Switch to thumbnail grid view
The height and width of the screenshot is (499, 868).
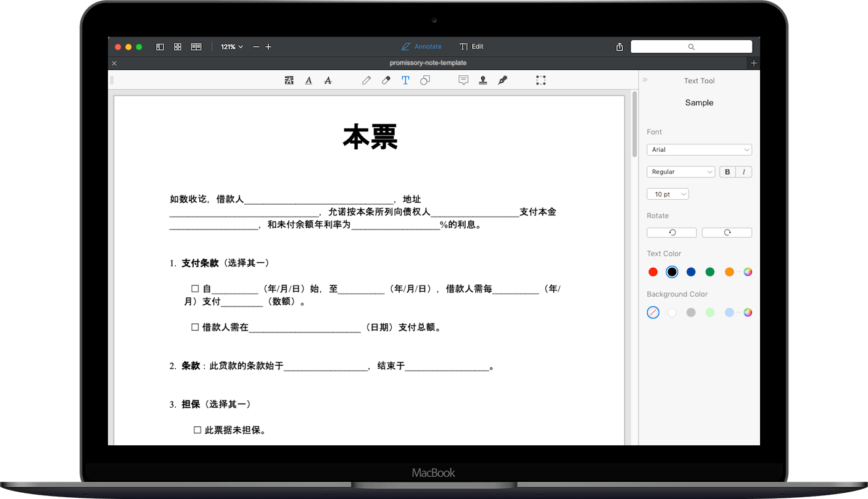[x=178, y=47]
